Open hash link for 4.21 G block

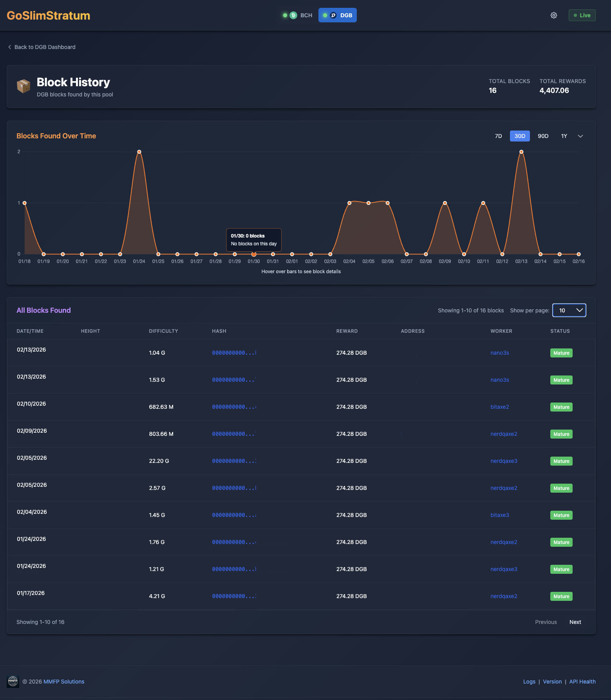[234, 596]
